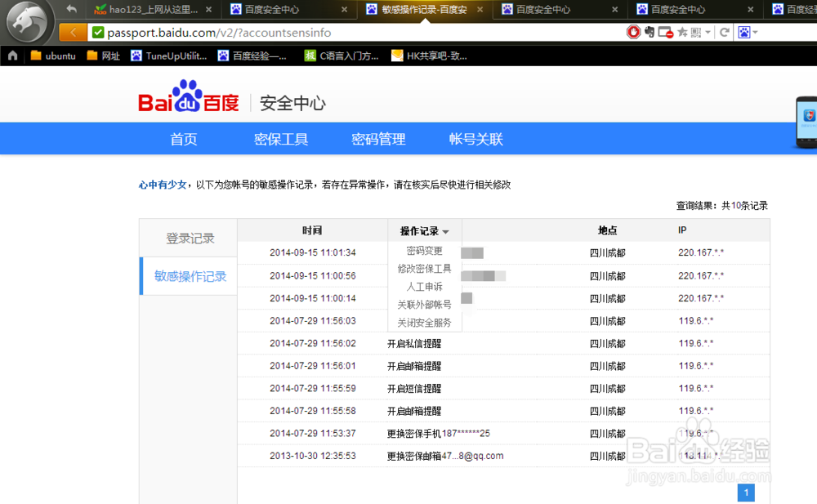817x504 pixels.
Task: Click the popup blocker window icon
Action: [665, 33]
